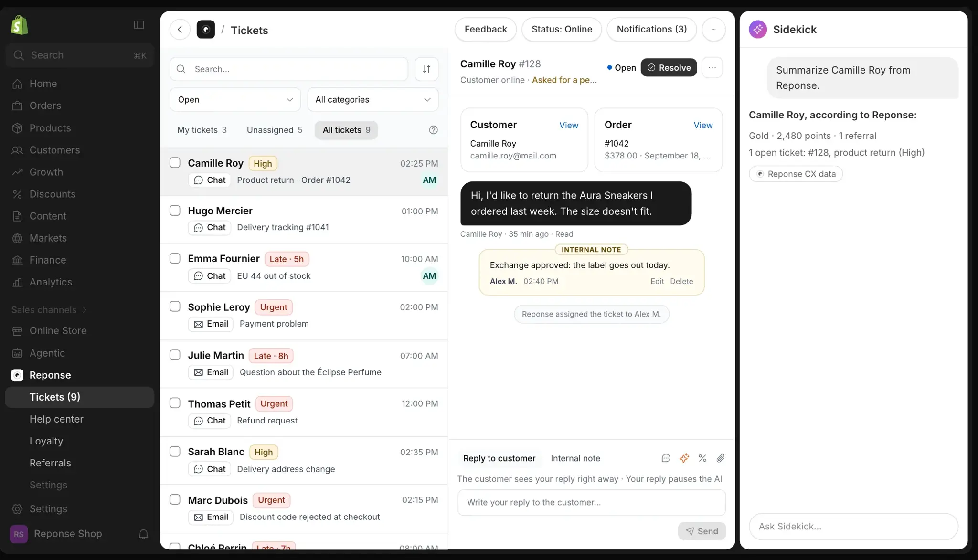Select the Sophie Leroy ticket checkbox
The image size is (978, 560).
pyautogui.click(x=175, y=306)
